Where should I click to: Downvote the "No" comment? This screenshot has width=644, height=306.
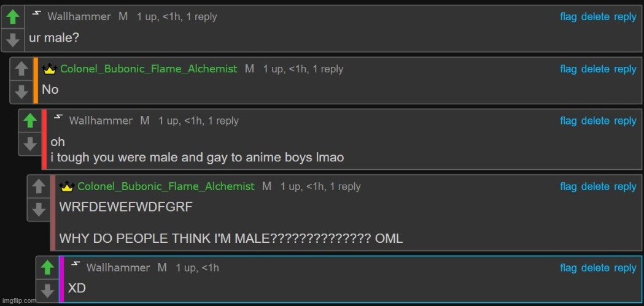21,92
